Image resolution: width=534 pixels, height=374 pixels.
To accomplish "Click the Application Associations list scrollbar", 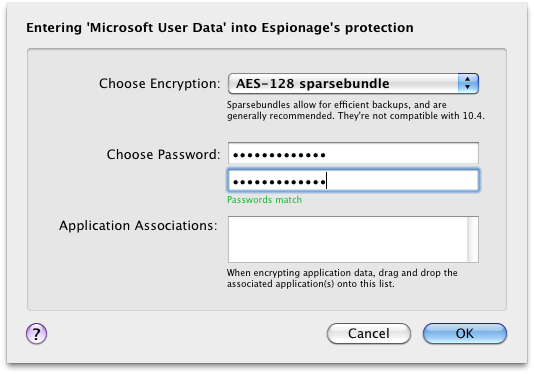I will pos(473,239).
